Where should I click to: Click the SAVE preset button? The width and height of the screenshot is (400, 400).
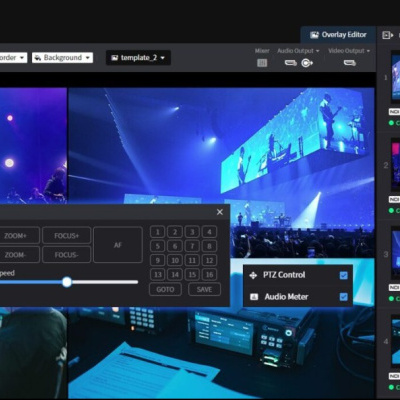(x=204, y=289)
